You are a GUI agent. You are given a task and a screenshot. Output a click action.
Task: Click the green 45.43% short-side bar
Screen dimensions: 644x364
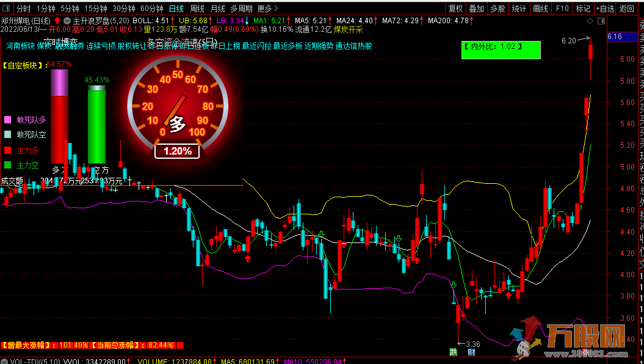pos(97,124)
